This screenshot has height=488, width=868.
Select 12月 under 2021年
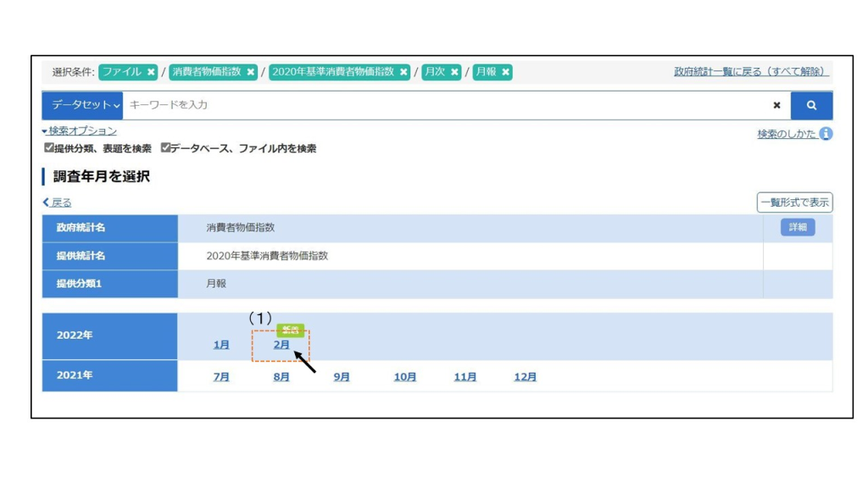click(x=526, y=377)
